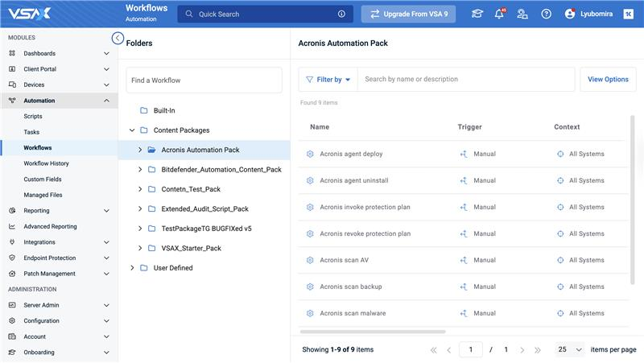Open the help question mark icon
644x363 pixels.
(x=546, y=14)
